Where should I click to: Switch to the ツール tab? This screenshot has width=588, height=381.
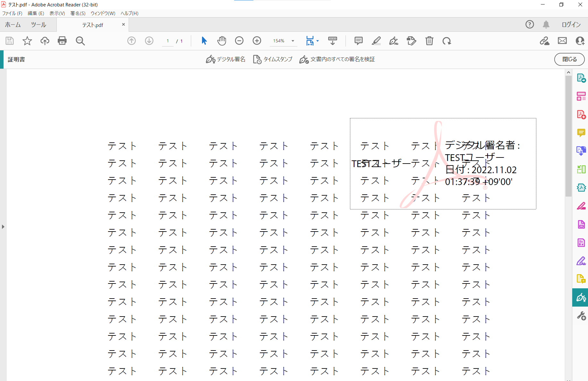[x=38, y=24]
